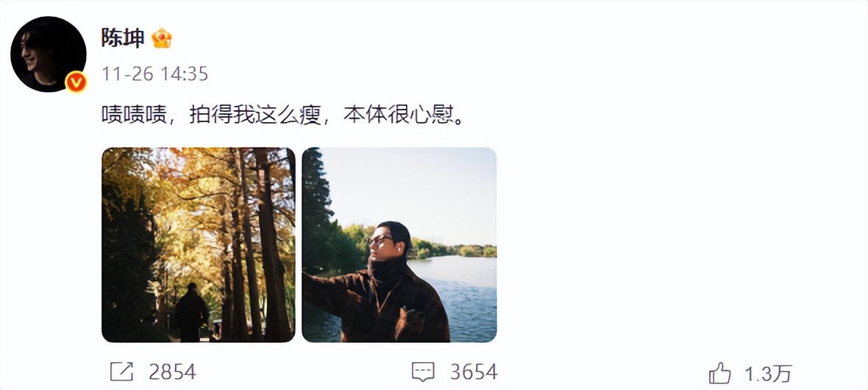Click the comment speech bubble icon
This screenshot has height=390, width=868.
tap(423, 372)
